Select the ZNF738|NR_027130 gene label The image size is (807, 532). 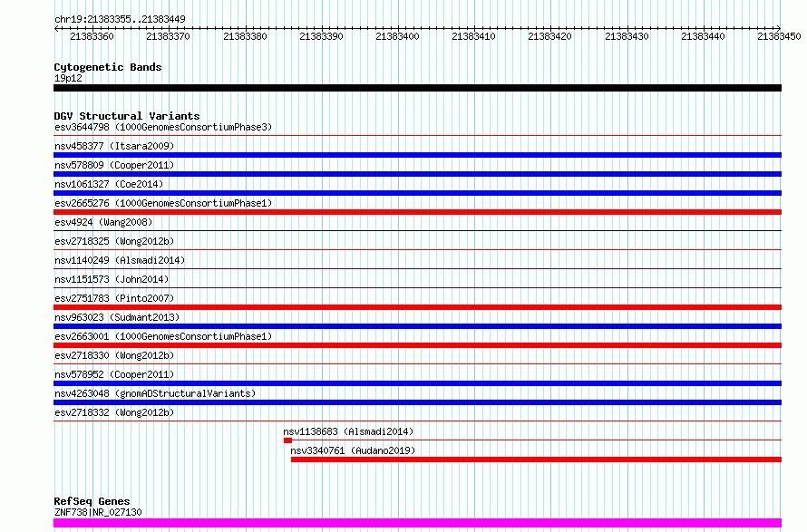(98, 512)
